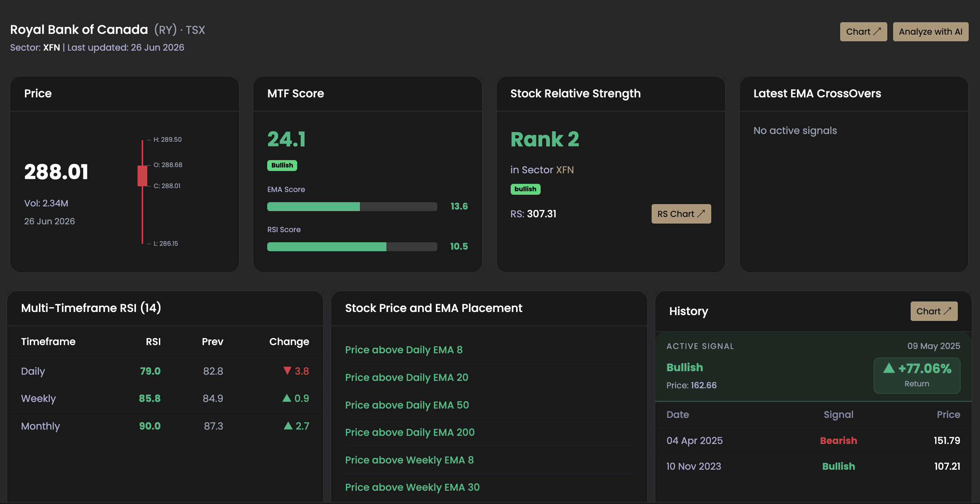Click the open label O: 288.68

[168, 165]
